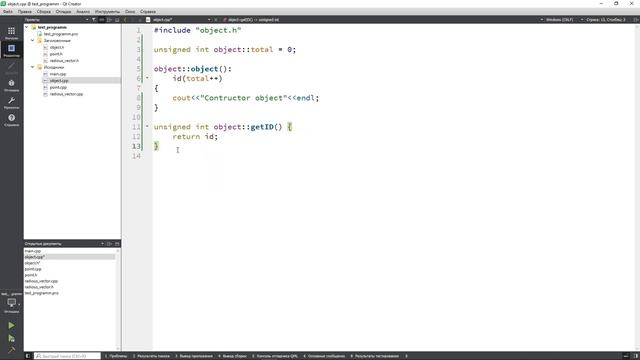Switch to the Editor mode
The height and width of the screenshot is (360, 640).
[11, 50]
